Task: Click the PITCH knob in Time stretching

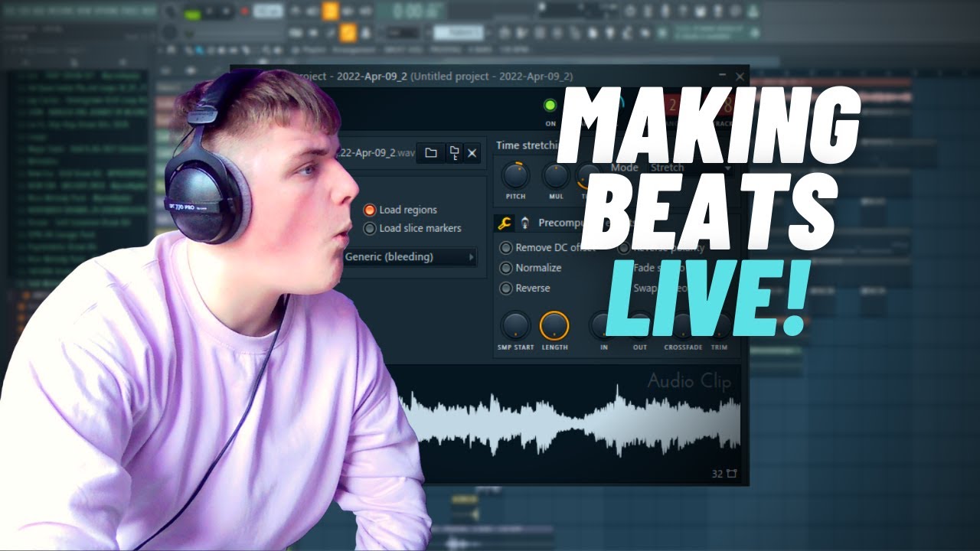Action: [515, 175]
